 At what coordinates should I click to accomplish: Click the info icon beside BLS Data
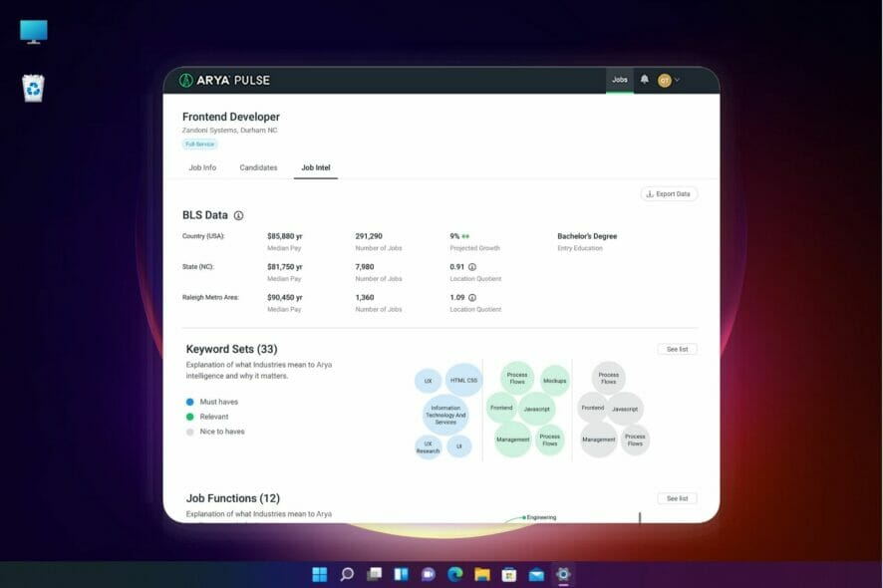239,215
